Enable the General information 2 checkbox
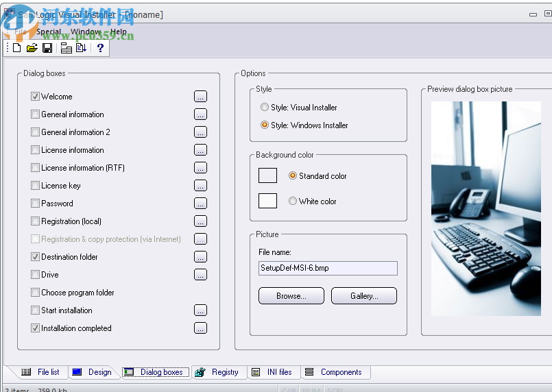 (x=35, y=132)
